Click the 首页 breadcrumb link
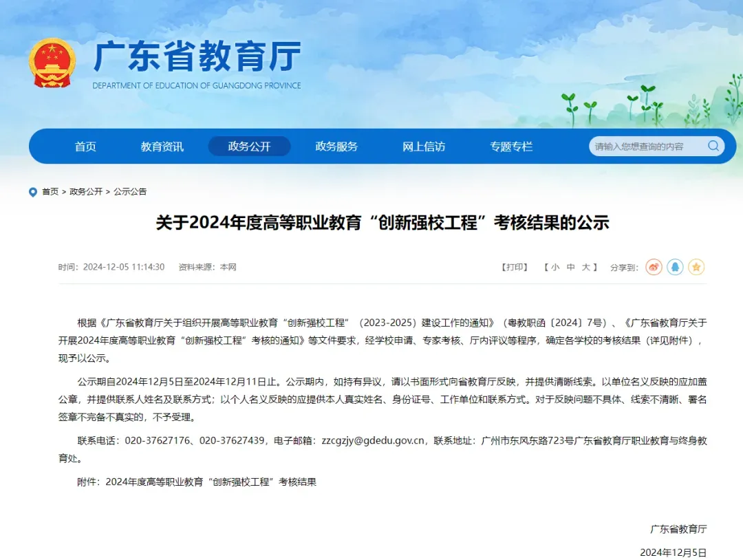743x560 pixels. coord(50,192)
